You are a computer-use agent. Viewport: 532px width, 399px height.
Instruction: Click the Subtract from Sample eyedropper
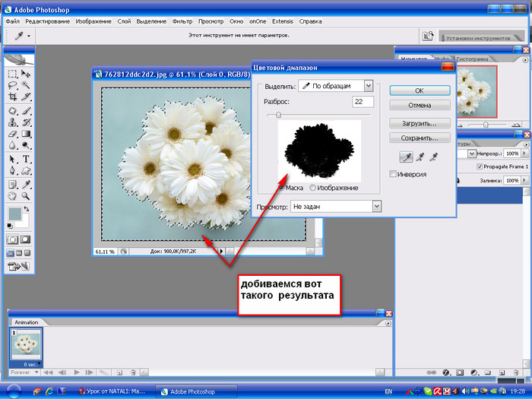click(x=434, y=157)
